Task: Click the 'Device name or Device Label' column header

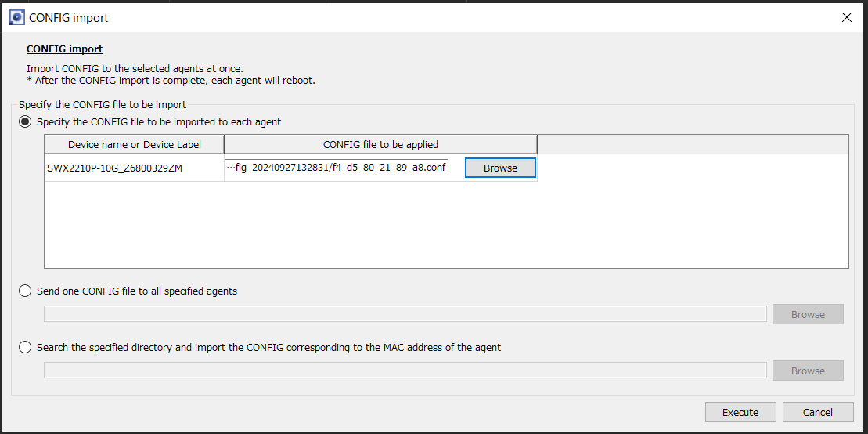Action: pyautogui.click(x=135, y=144)
